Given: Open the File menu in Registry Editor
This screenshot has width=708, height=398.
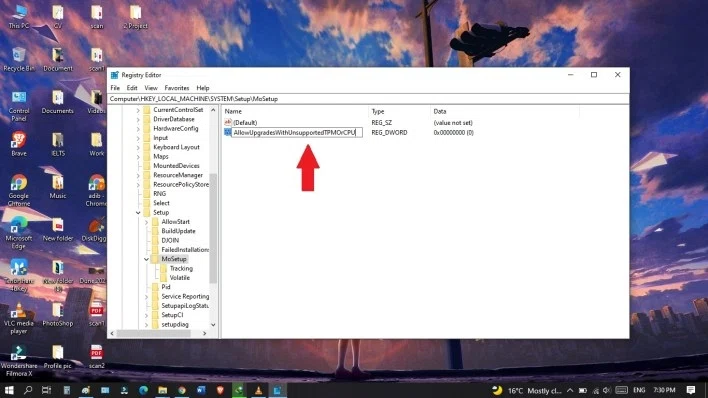Looking at the screenshot, I should point(115,88).
